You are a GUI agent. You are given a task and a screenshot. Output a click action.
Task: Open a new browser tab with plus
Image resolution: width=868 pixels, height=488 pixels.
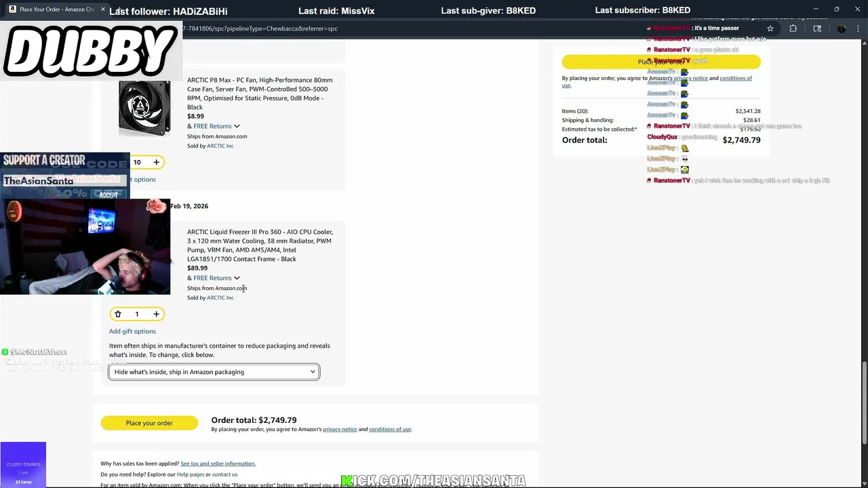[x=118, y=9]
